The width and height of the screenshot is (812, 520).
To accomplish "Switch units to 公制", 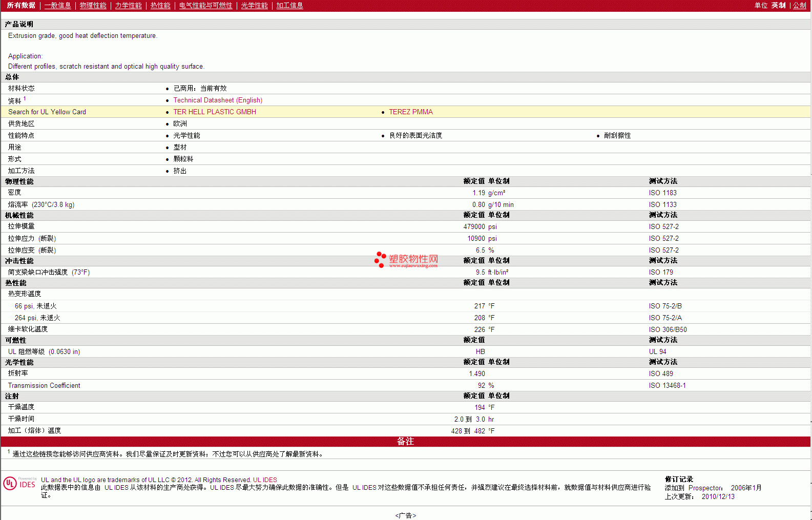I will [x=799, y=5].
